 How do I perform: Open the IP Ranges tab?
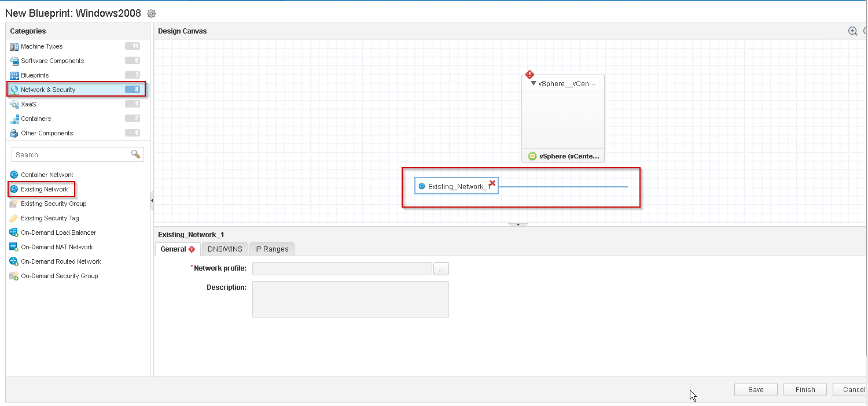click(271, 249)
